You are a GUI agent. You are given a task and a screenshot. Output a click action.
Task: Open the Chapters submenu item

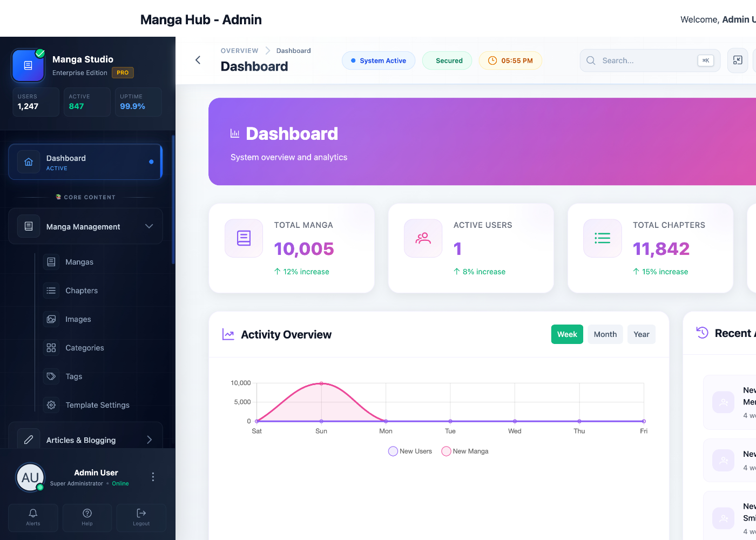point(82,291)
